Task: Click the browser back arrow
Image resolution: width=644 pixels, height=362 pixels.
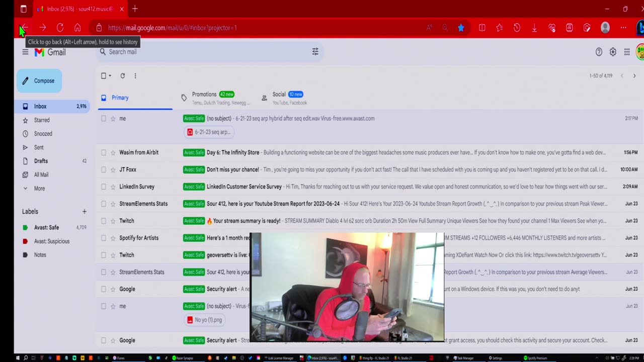Action: [x=24, y=28]
